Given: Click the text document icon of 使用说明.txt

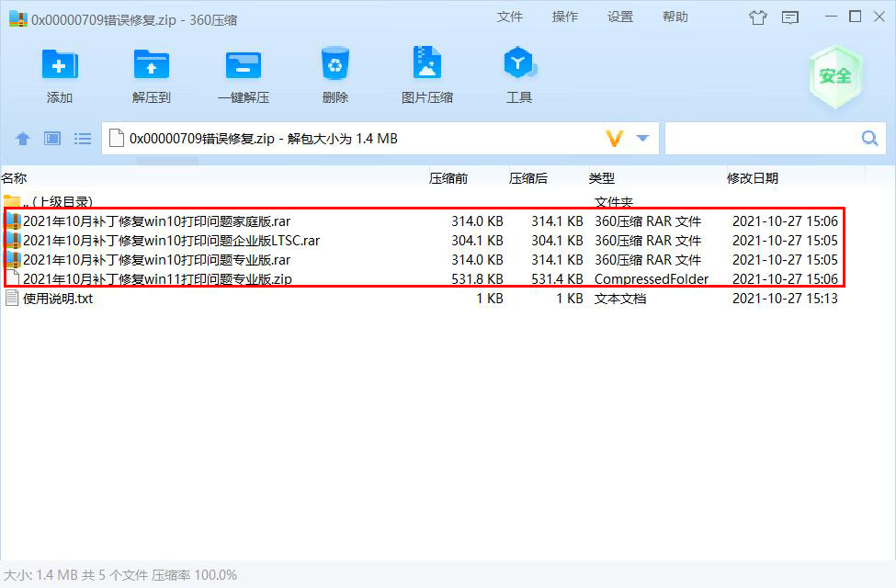Looking at the screenshot, I should point(12,299).
